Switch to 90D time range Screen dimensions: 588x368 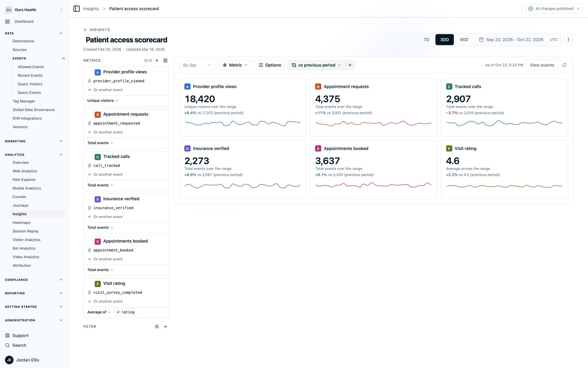[464, 40]
